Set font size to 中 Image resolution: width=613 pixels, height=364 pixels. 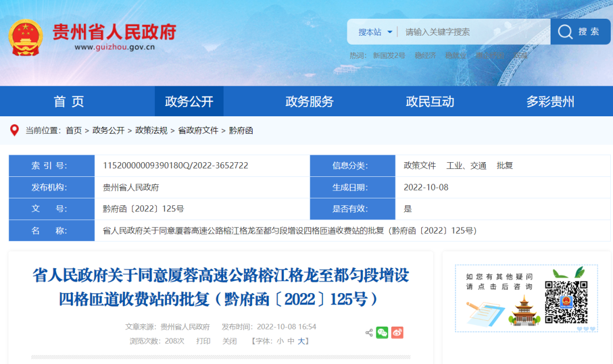(291, 341)
